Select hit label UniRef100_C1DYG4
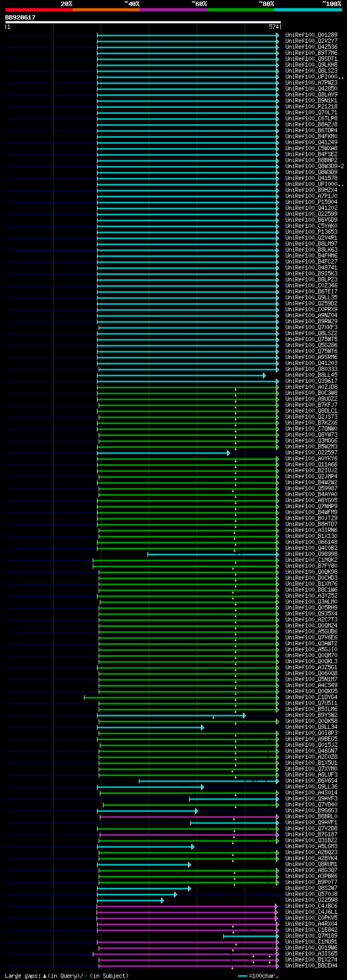Image resolution: width=347 pixels, height=980 pixels. 311,697
